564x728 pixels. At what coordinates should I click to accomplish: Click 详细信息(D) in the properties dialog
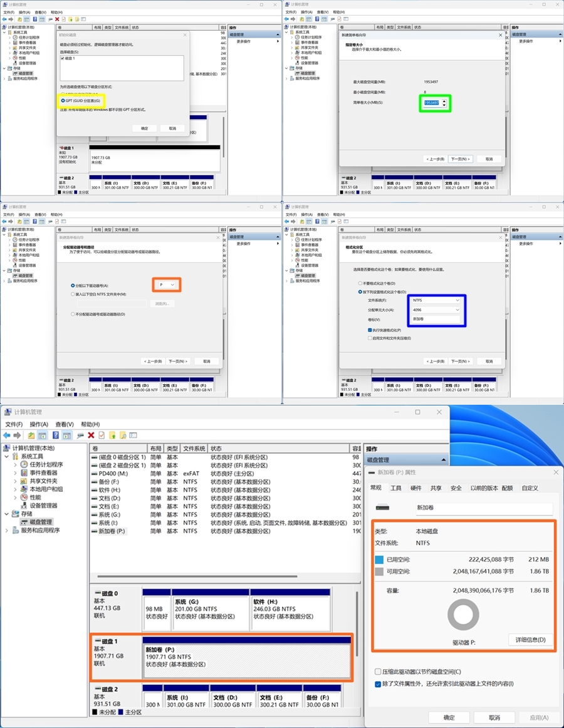[x=530, y=640]
